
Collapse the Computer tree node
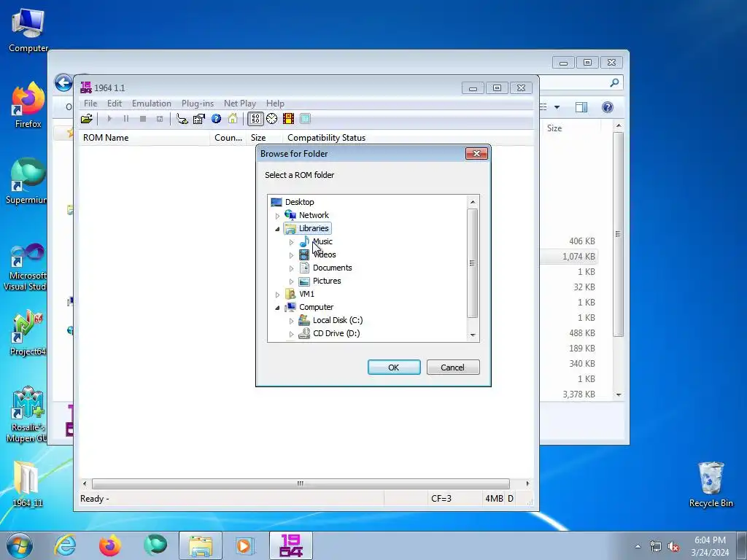click(278, 308)
